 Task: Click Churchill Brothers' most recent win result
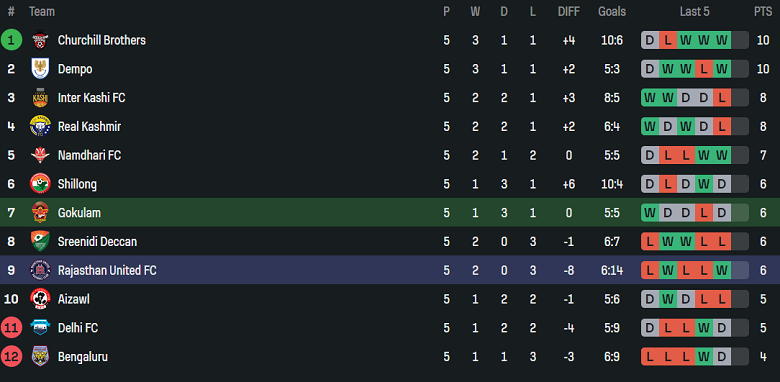point(722,40)
